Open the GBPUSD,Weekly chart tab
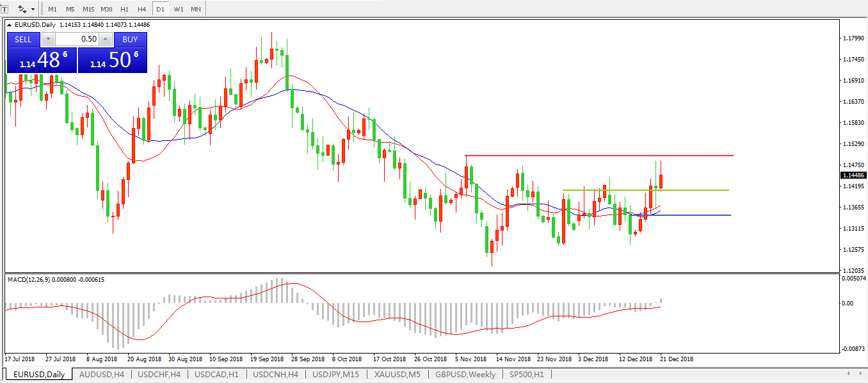Viewport: 868px width, 383px height. [464, 374]
